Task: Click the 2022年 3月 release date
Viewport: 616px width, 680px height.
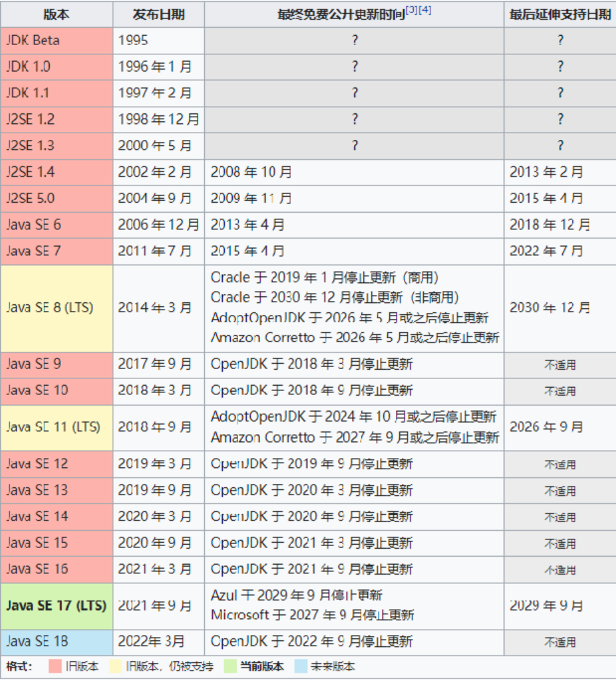Action: coord(158,642)
